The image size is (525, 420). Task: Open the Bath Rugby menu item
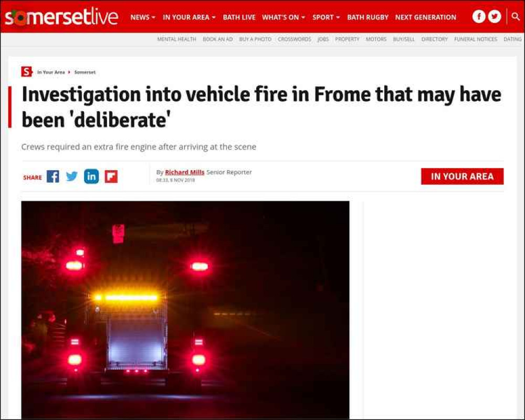[x=367, y=17]
